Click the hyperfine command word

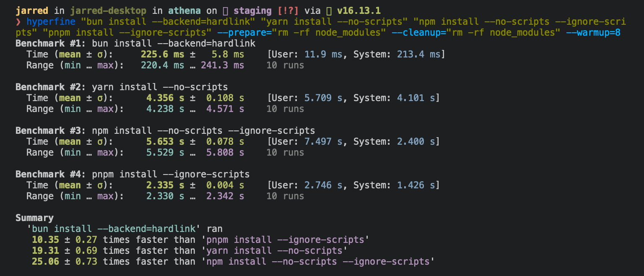(x=51, y=21)
